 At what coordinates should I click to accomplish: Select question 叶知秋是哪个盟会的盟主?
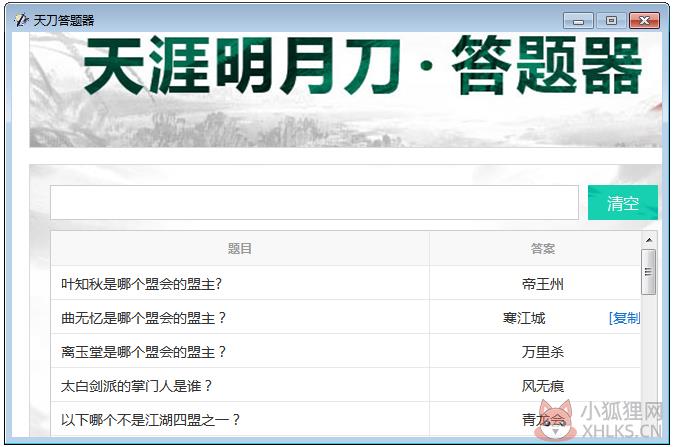pyautogui.click(x=141, y=284)
